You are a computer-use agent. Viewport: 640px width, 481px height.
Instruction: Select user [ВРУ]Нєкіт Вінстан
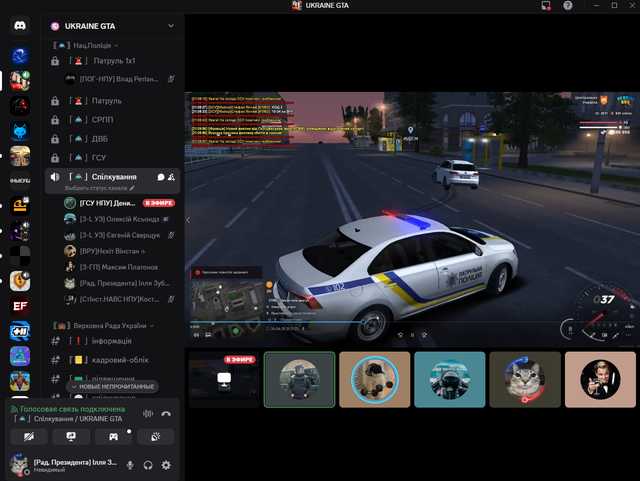pyautogui.click(x=120, y=251)
